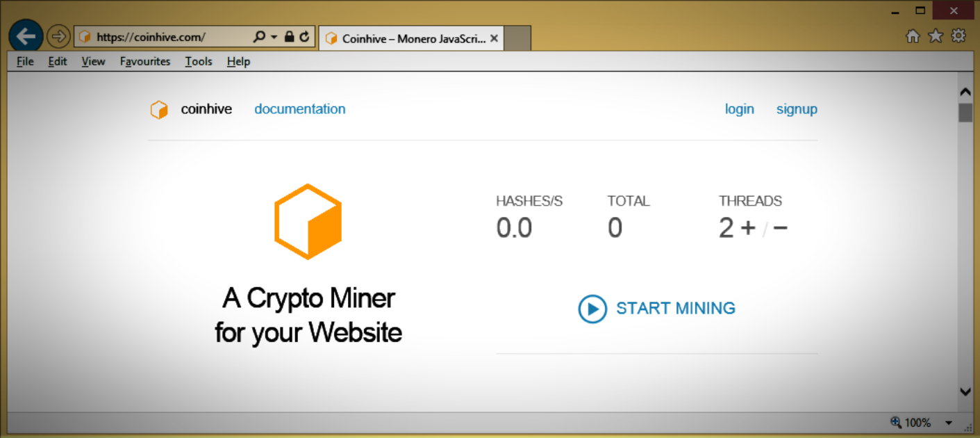Click the vertical scrollbar up arrow
Viewport: 980px width, 438px height.
[x=965, y=91]
